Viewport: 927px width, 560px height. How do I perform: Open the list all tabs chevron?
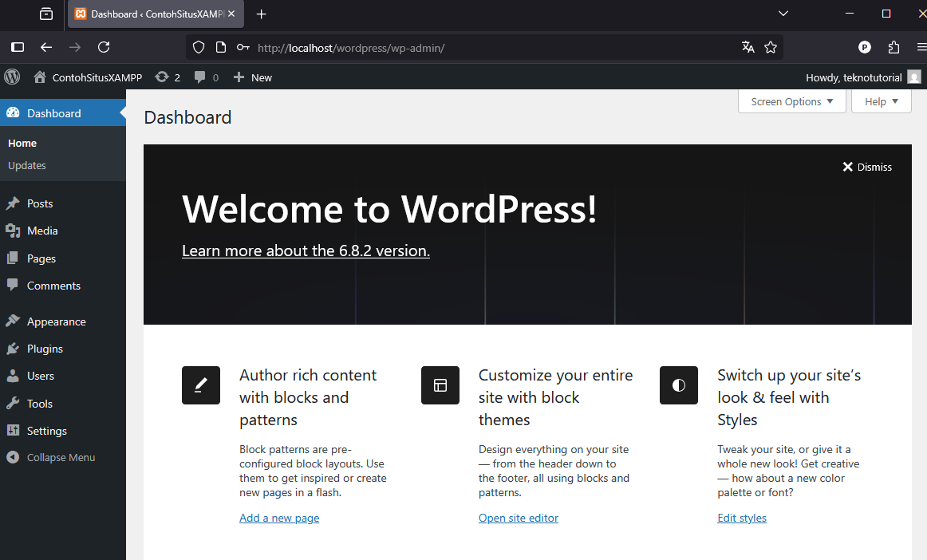coord(783,13)
